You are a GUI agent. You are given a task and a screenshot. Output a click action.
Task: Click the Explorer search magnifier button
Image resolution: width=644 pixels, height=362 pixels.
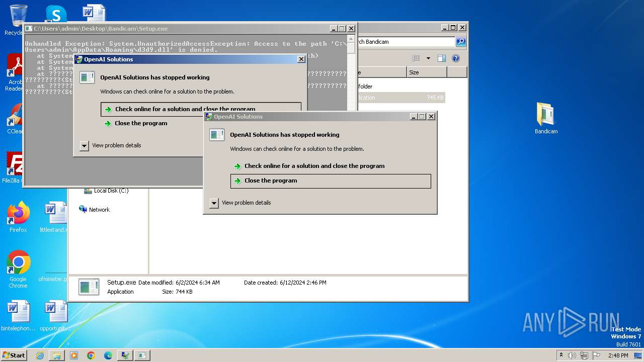461,42
